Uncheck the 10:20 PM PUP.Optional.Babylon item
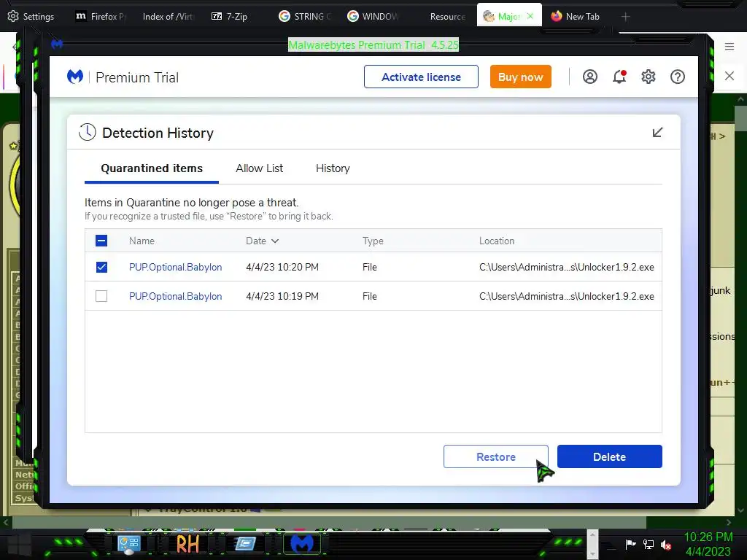The image size is (747, 560). [101, 267]
